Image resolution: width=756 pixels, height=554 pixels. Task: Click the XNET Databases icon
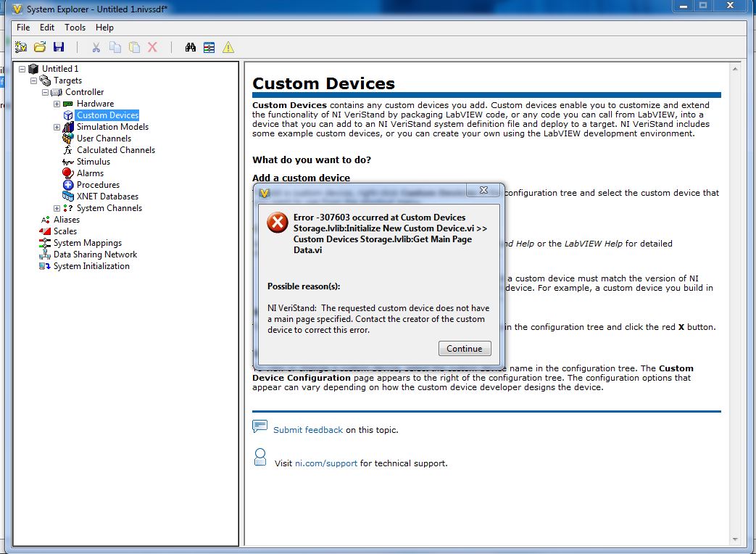coord(68,197)
